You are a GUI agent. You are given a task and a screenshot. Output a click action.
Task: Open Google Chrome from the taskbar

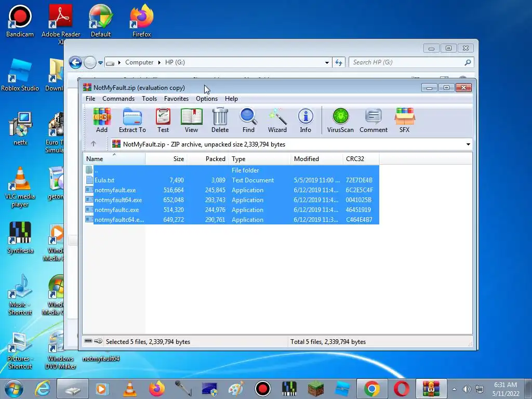click(372, 389)
